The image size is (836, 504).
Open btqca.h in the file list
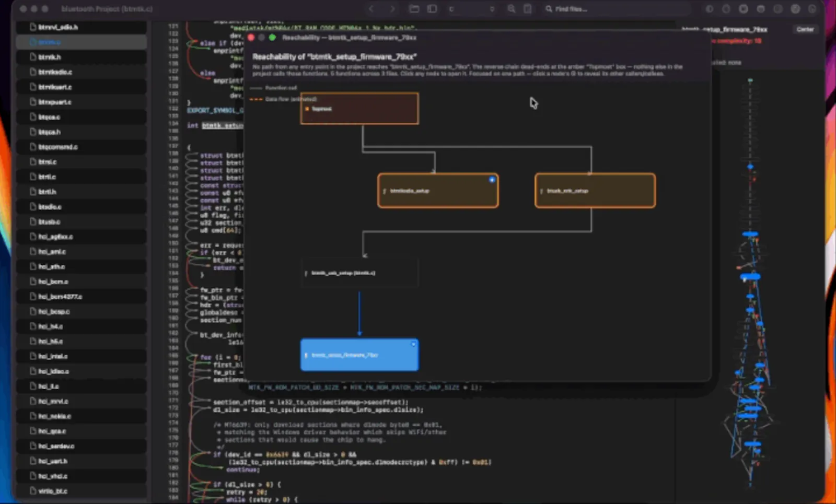pos(81,132)
